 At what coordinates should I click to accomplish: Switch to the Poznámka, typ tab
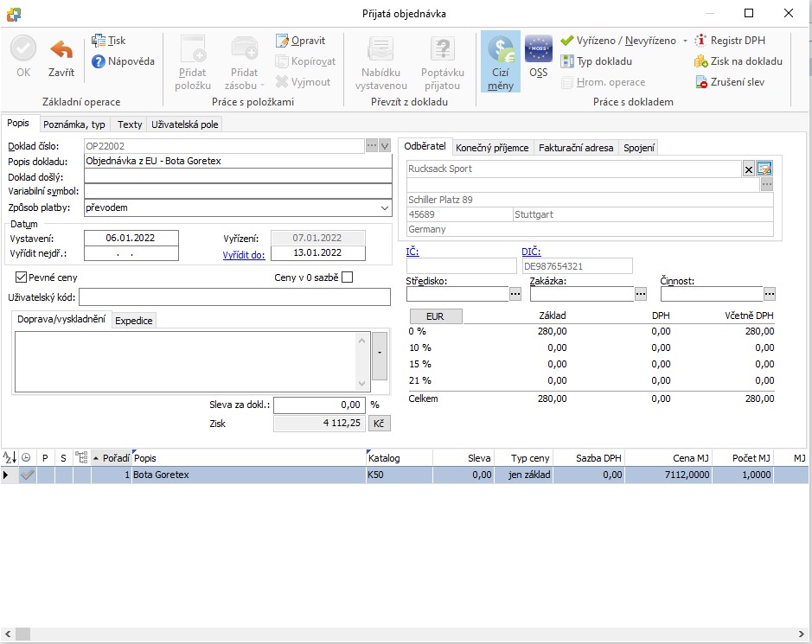pyautogui.click(x=74, y=124)
